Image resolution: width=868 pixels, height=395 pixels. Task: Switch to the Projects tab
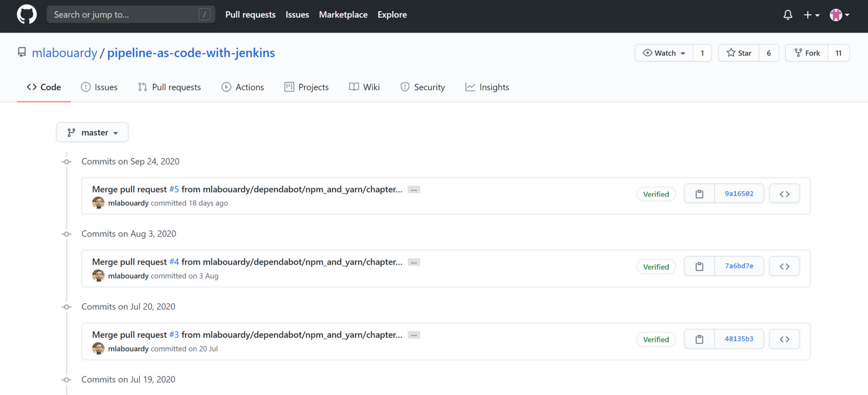coord(306,87)
